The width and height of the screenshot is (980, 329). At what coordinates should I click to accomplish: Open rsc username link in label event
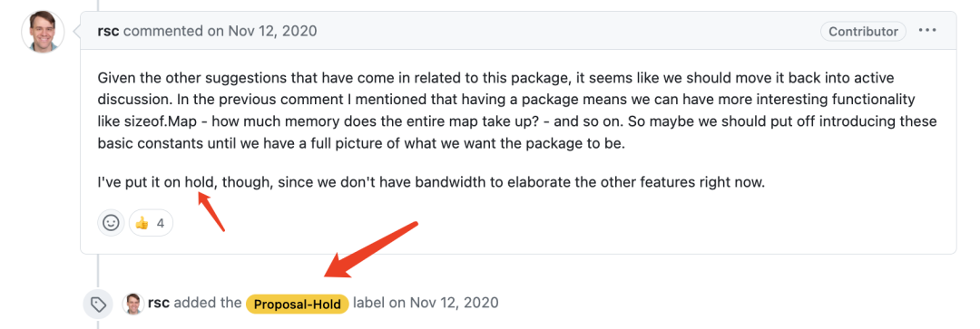coord(159,304)
